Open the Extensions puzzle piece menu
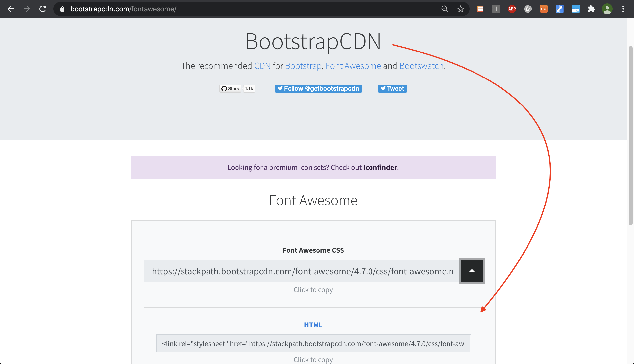The image size is (634, 364). 591,9
